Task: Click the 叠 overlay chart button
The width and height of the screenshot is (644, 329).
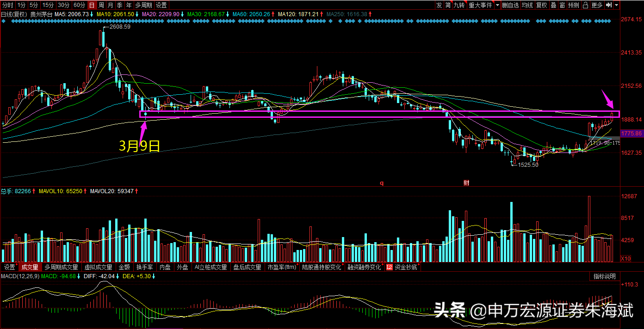Action: coord(553,5)
